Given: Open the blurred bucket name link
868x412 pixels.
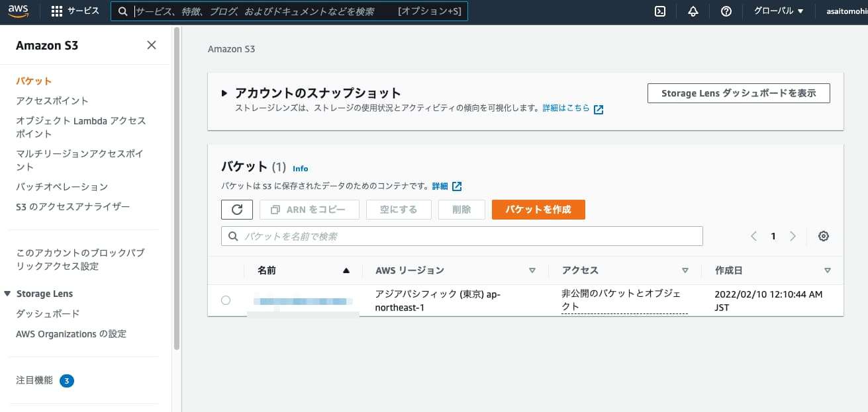Looking at the screenshot, I should [303, 302].
